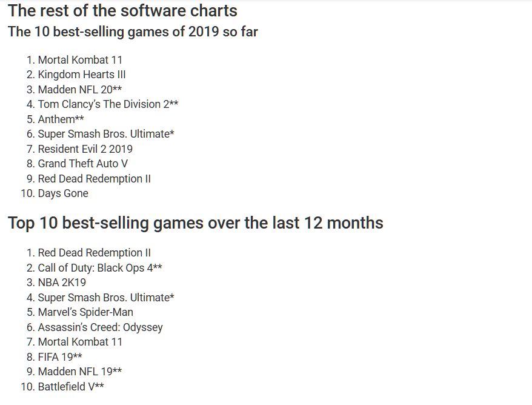
Task: Click Battlefield V at the list bottom
Action: coord(71,386)
